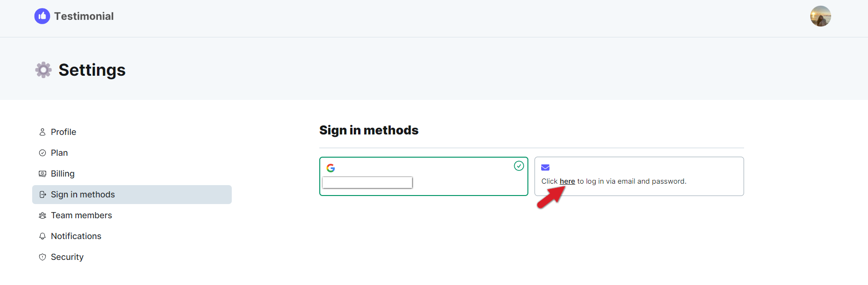
Task: Click the Testimonial brand name text
Action: (84, 16)
